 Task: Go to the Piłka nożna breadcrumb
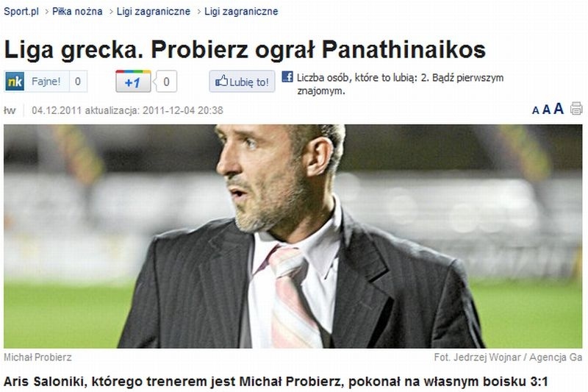77,11
